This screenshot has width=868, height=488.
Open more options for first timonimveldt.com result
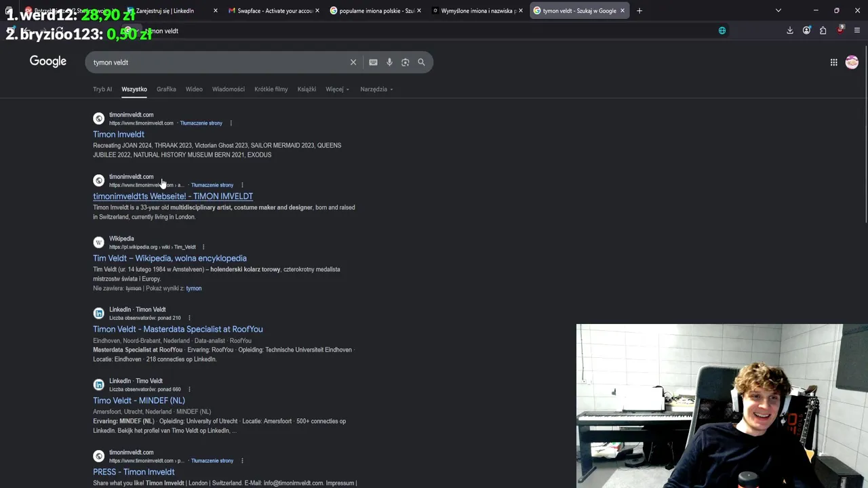tap(231, 123)
